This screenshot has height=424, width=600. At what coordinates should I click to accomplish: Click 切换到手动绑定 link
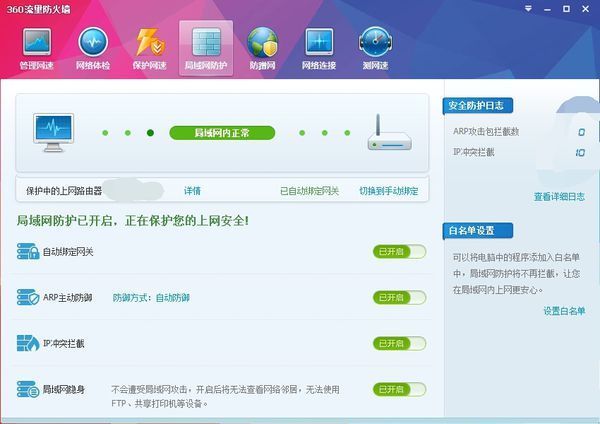tap(388, 191)
